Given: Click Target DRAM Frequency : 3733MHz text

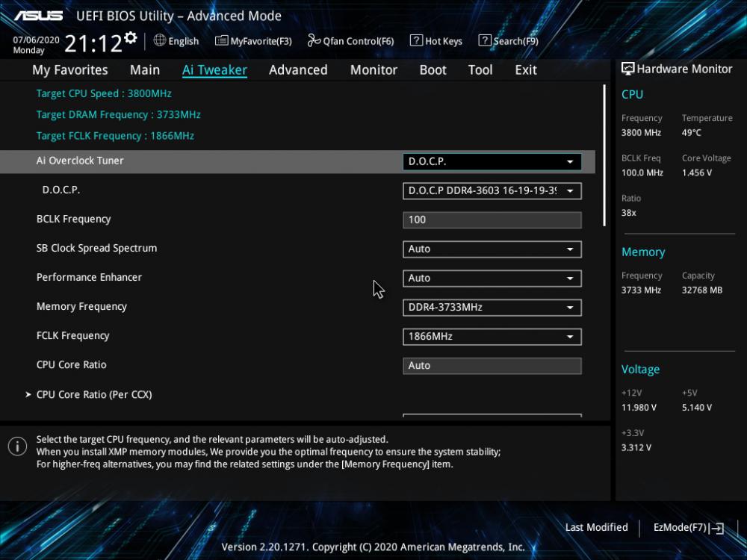Looking at the screenshot, I should coord(118,115).
